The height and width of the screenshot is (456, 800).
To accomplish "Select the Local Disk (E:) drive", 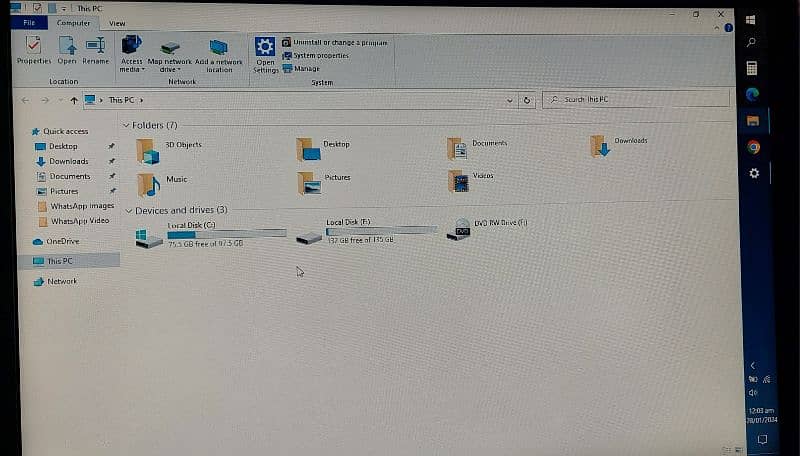I will pos(366,232).
